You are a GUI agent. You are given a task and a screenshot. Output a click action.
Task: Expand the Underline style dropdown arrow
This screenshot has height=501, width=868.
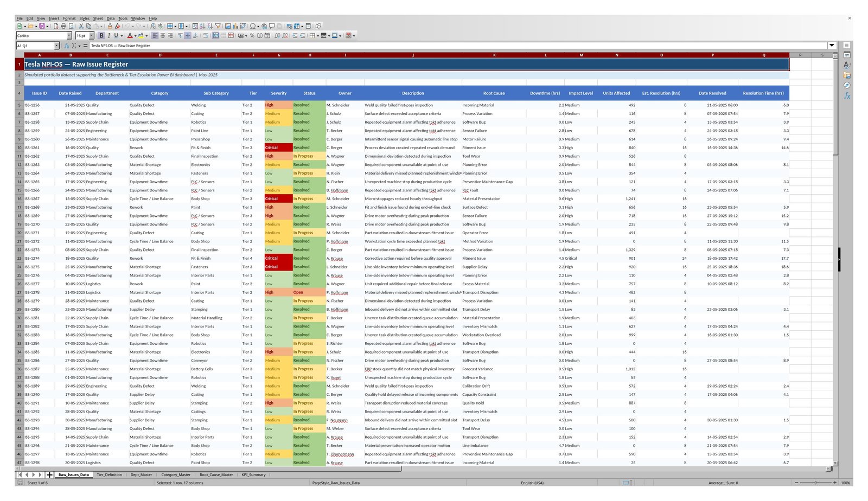click(122, 36)
